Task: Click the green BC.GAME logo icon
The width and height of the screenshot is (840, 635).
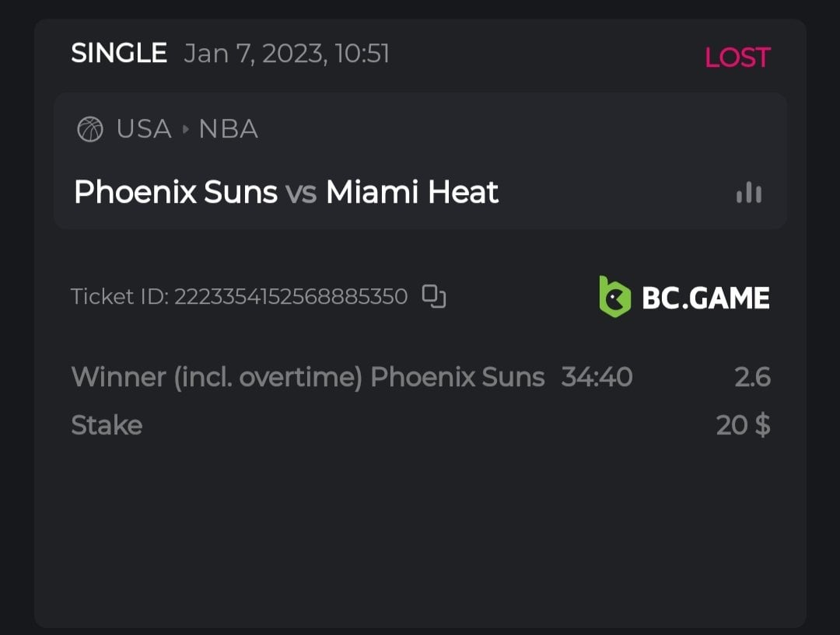Action: tap(614, 297)
